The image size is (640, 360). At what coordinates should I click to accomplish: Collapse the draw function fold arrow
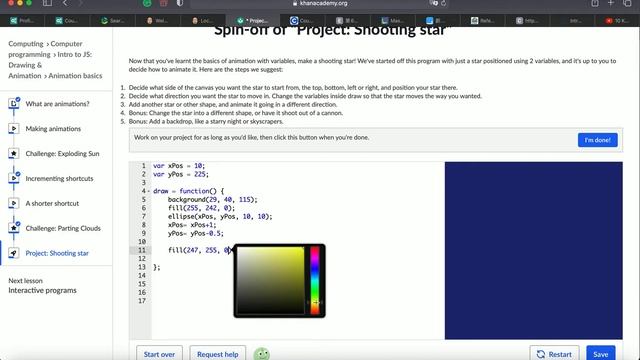[x=149, y=191]
